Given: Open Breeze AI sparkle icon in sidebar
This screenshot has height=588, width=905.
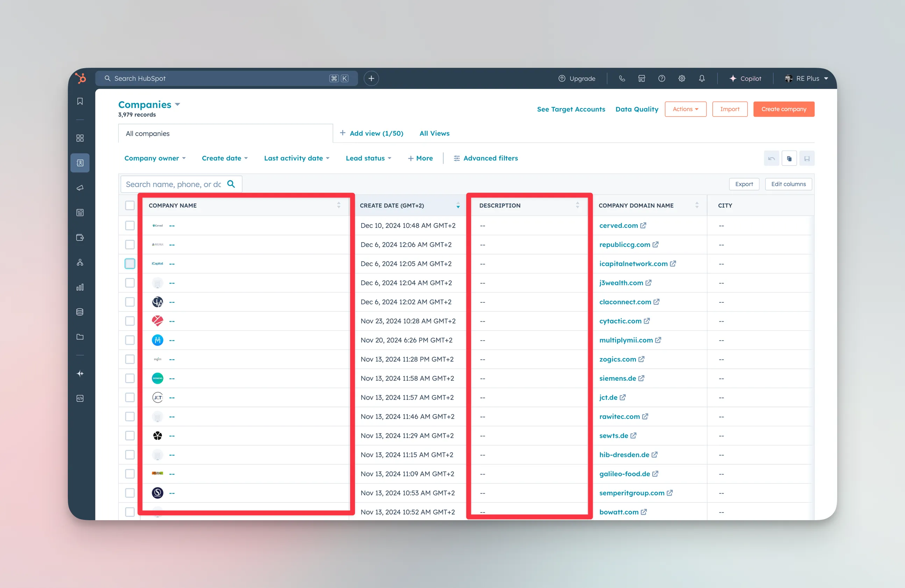Looking at the screenshot, I should pos(80,374).
